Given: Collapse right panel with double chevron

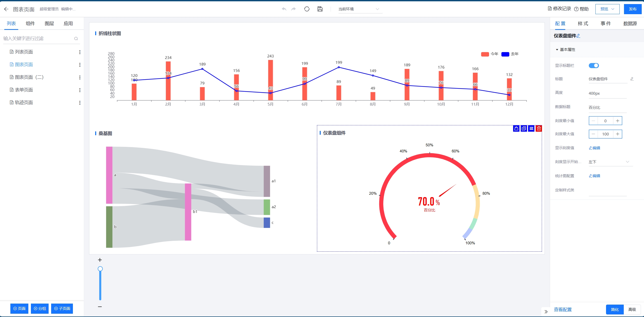Looking at the screenshot, I should tap(546, 312).
